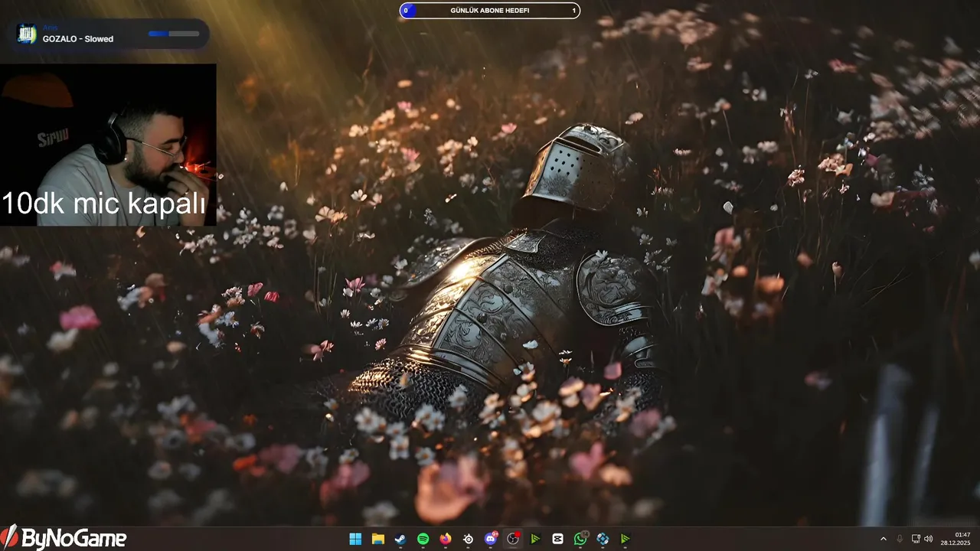The width and height of the screenshot is (980, 551).
Task: Click the "10dk mic kapalı" overlay text
Action: click(x=104, y=204)
